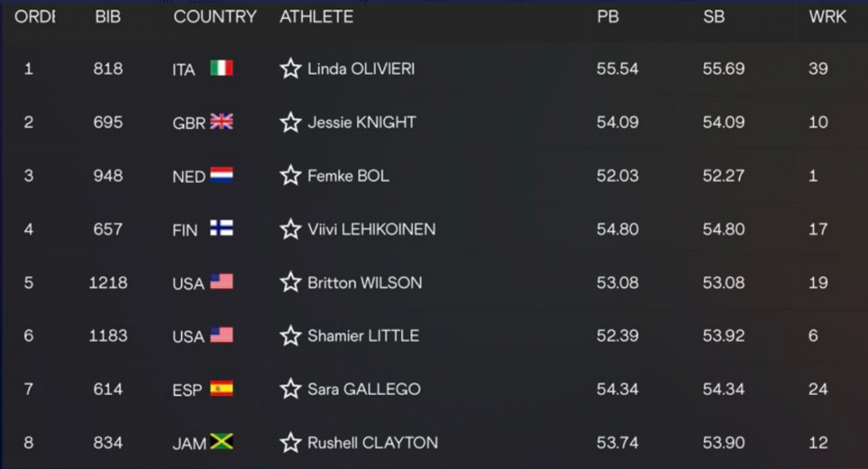Toggle the star next to Jessie KNIGHT
This screenshot has width=868, height=469.
pyautogui.click(x=291, y=122)
